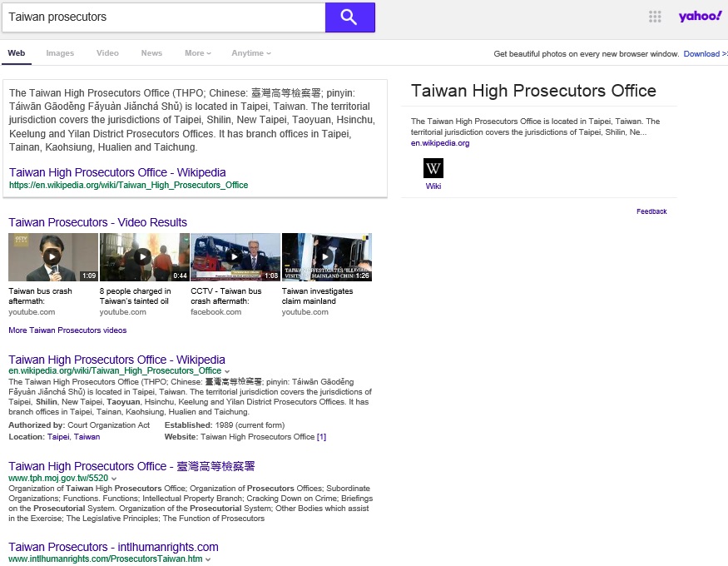The width and height of the screenshot is (728, 566).
Task: Open the Anytime filter dropdown
Action: (x=251, y=53)
